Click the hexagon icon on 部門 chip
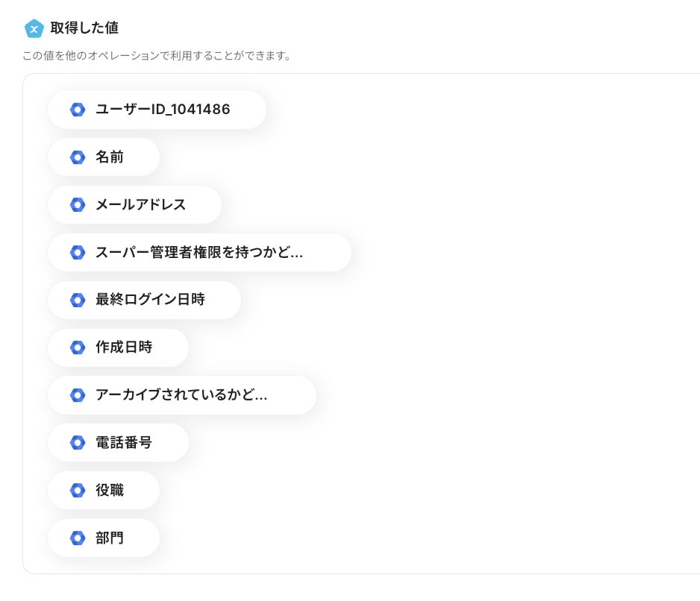700x601 pixels. tap(78, 538)
